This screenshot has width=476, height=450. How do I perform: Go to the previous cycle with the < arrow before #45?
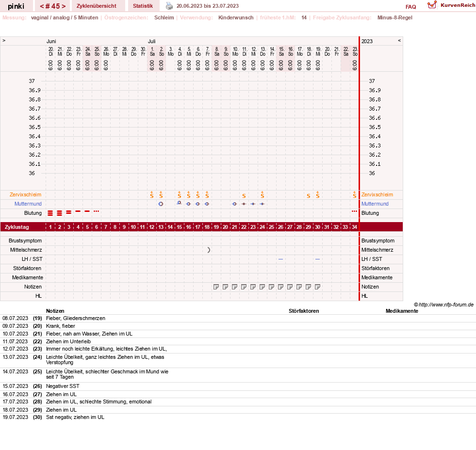[42, 6]
